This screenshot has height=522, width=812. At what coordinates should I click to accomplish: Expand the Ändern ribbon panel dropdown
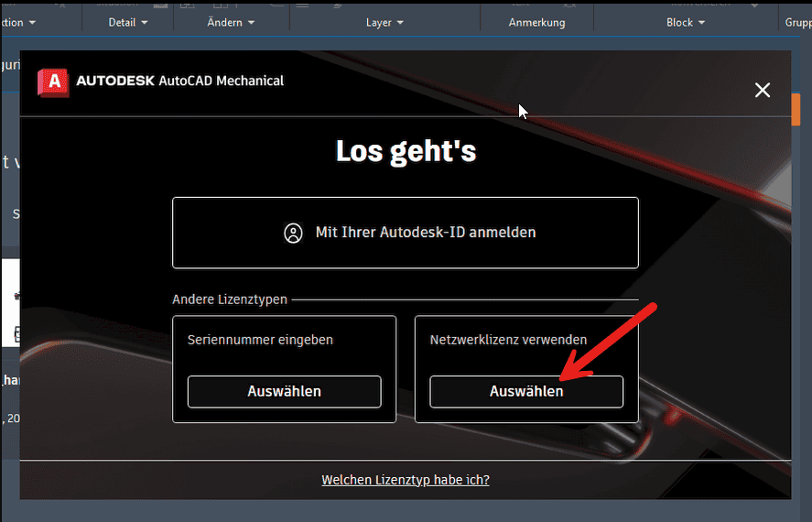tap(231, 23)
